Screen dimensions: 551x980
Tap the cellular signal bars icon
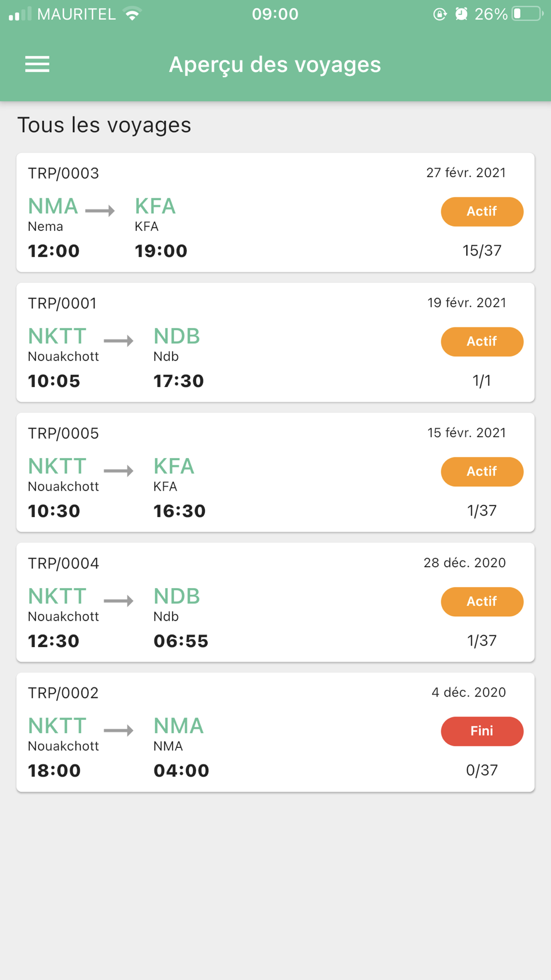point(20,14)
